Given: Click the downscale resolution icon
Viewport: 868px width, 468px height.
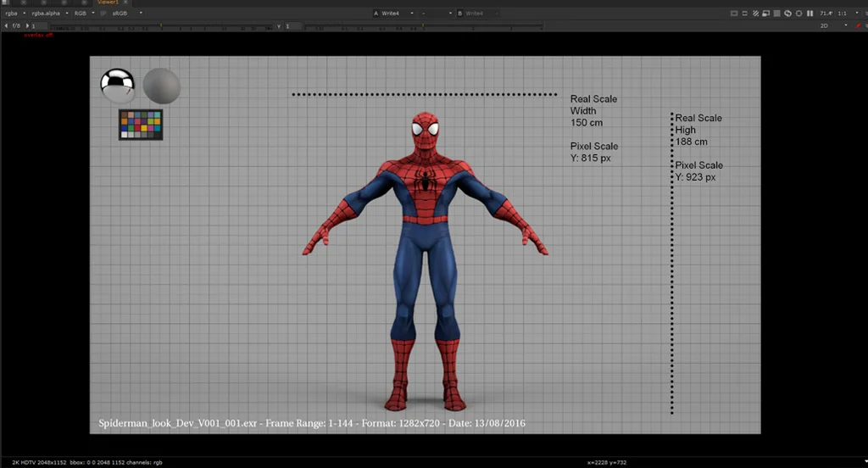Looking at the screenshot, I should click(x=766, y=14).
